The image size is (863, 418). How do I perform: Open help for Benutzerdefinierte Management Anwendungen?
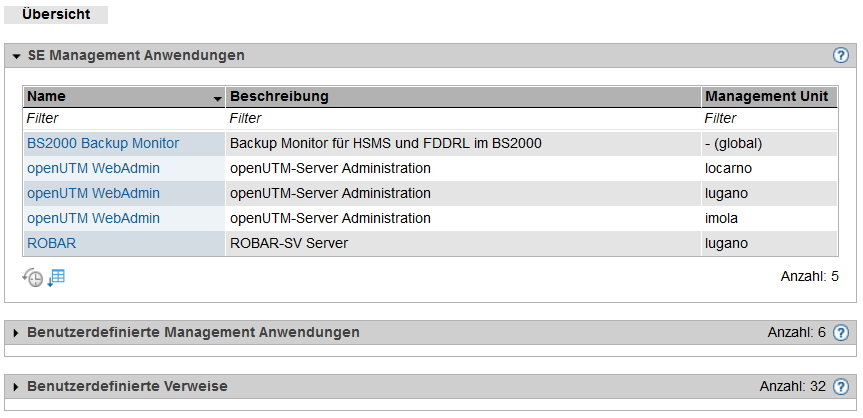click(840, 333)
